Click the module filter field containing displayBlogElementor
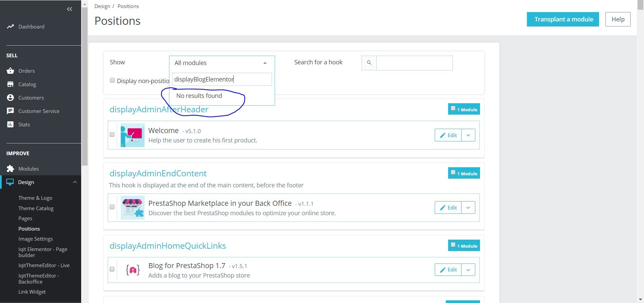The width and height of the screenshot is (644, 303). click(x=222, y=79)
